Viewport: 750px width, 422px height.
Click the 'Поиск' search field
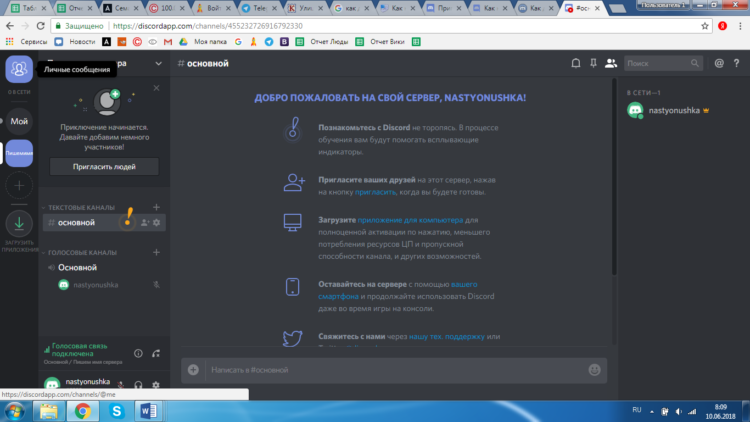tap(663, 63)
